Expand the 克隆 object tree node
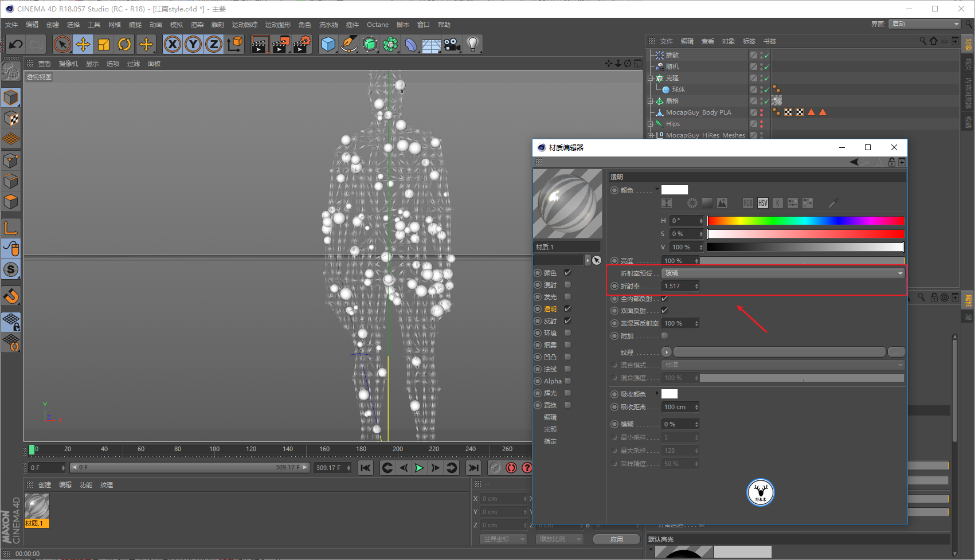 [x=651, y=78]
